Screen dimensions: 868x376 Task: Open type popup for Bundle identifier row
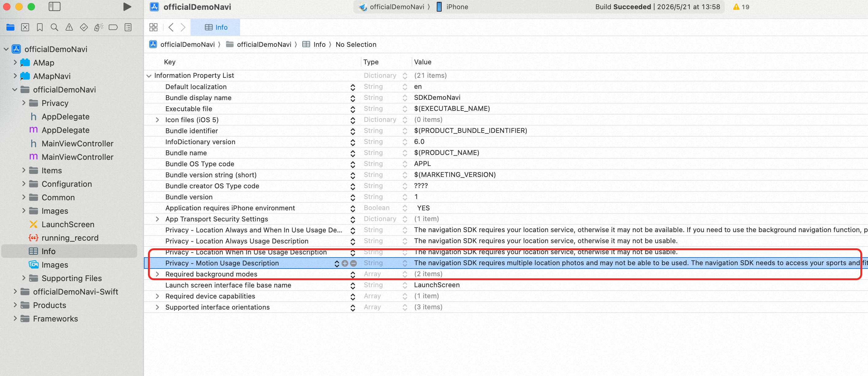click(x=405, y=131)
